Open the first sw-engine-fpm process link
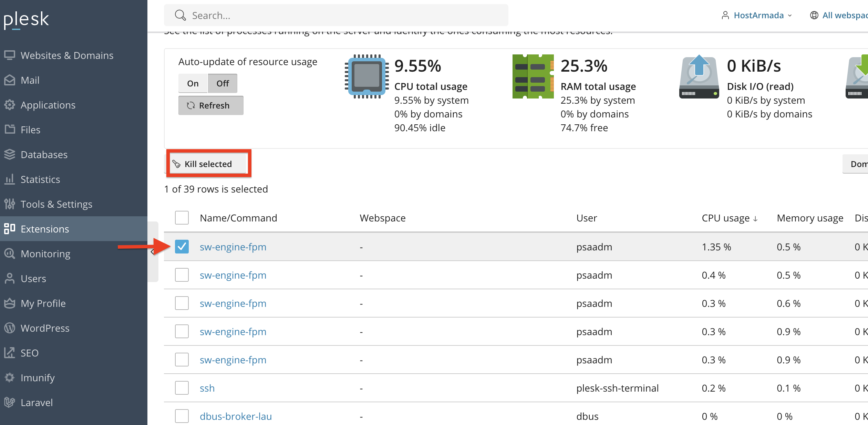Screen dimensions: 868x425 click(233, 247)
